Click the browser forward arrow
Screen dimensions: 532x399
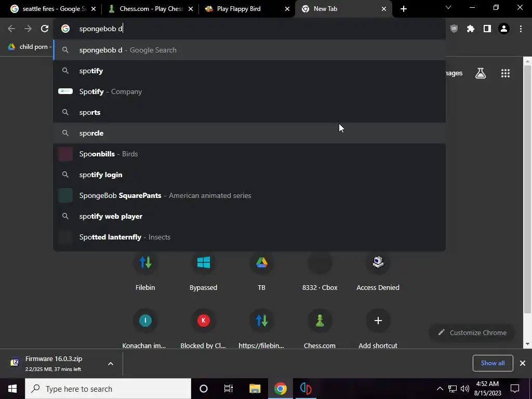coord(28,29)
